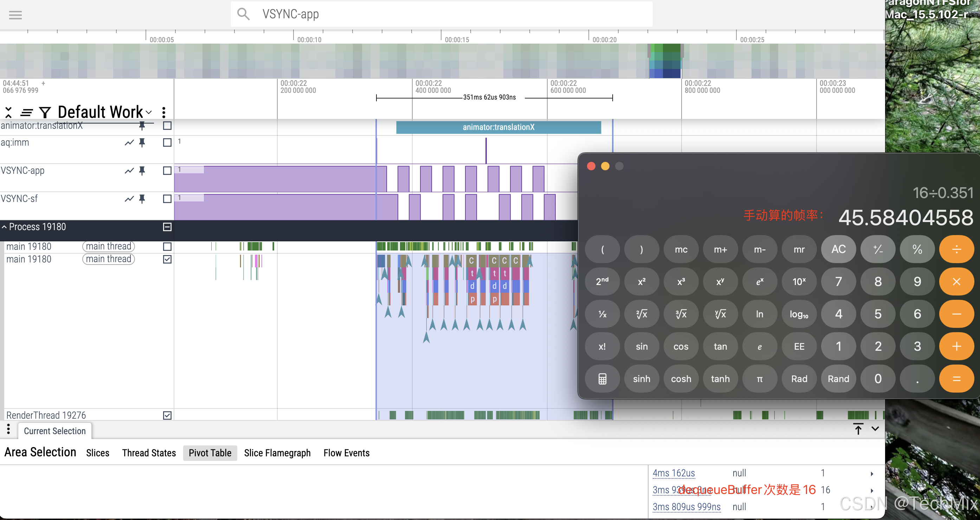Check the VSYNC-app track checkbox
The image size is (980, 520).
167,171
